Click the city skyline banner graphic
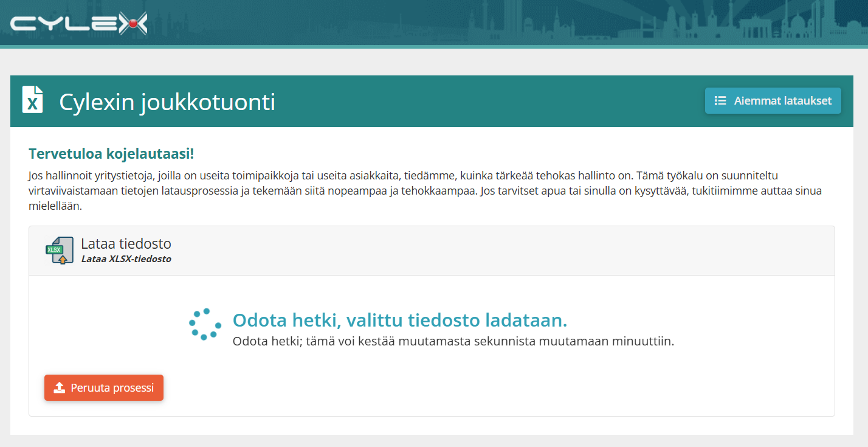The width and height of the screenshot is (868, 447). click(669, 22)
